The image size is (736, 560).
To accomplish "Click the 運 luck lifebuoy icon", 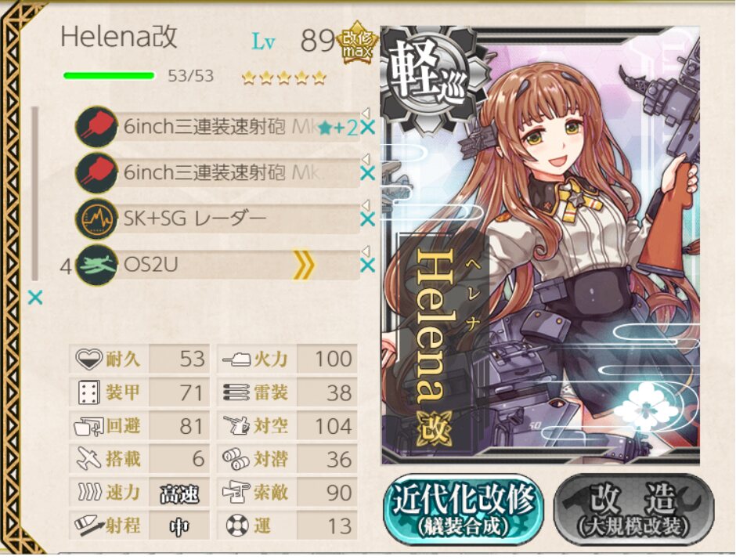I will (x=237, y=526).
